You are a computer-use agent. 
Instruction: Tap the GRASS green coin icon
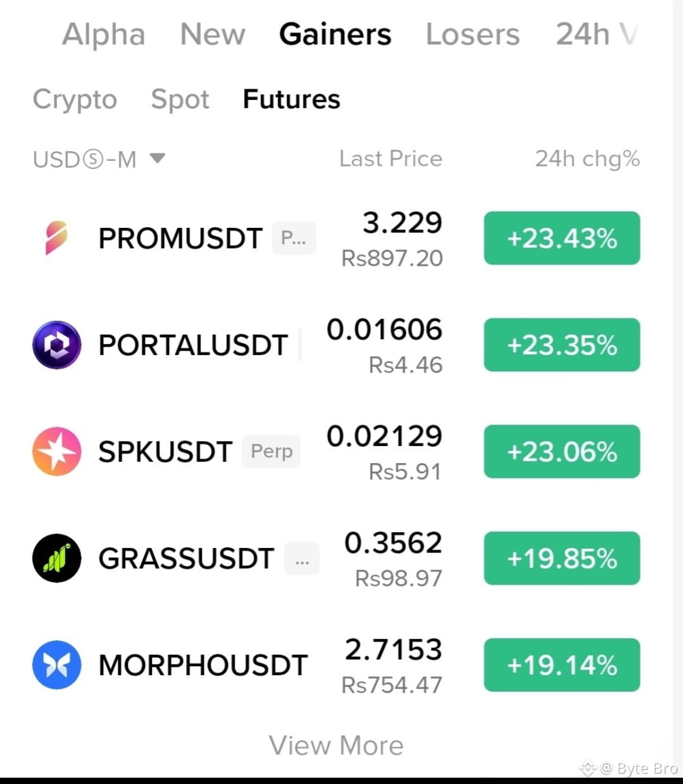click(57, 558)
